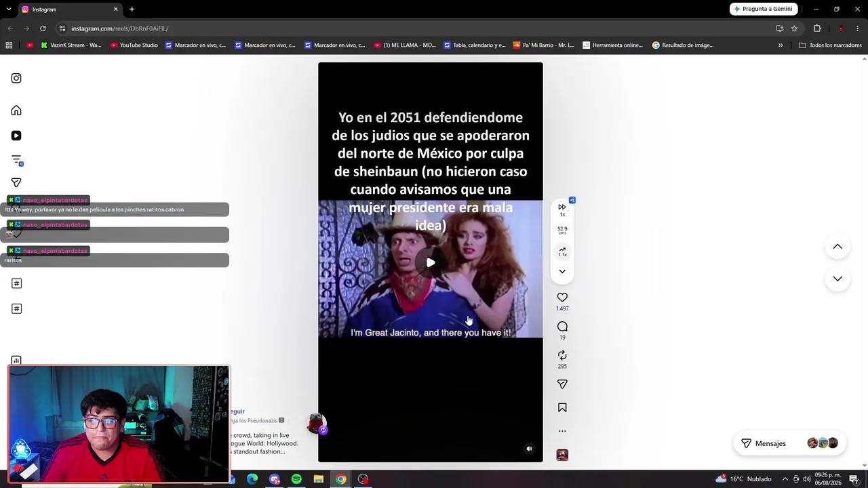The image size is (868, 488).
Task: Open Spotify from the taskbar
Action: click(x=296, y=479)
